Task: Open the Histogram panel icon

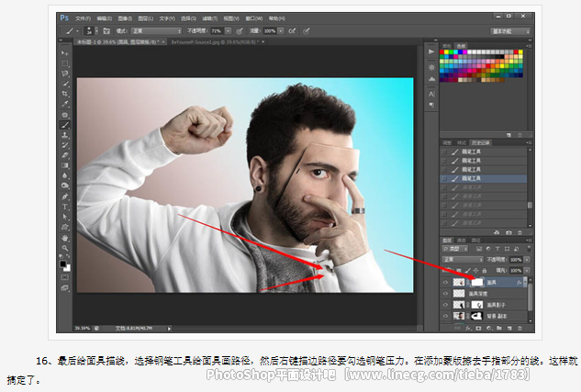Action: pyautogui.click(x=431, y=79)
